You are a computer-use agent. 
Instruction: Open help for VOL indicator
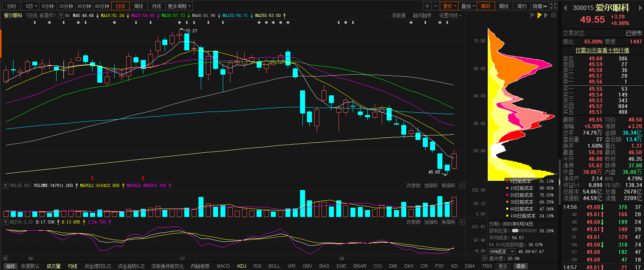coord(5,186)
